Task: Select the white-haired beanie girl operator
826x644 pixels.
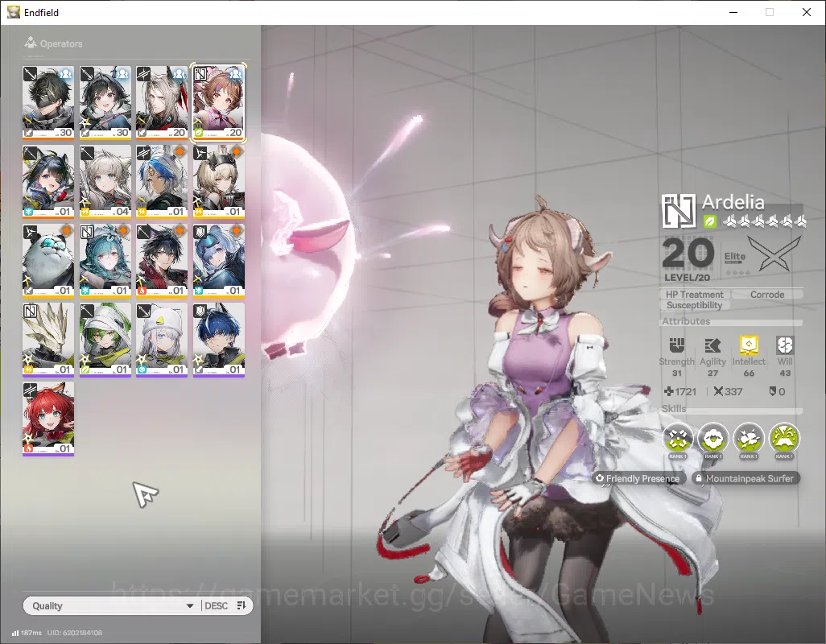Action: [x=162, y=339]
